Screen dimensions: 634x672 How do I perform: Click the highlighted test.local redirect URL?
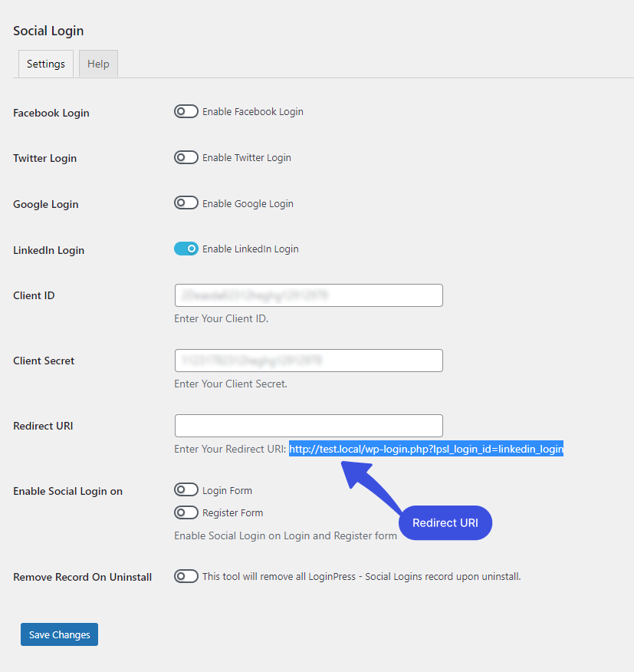click(x=426, y=449)
